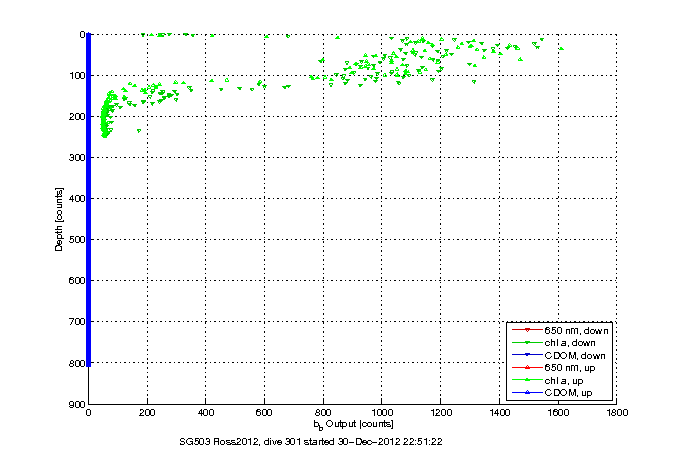Click the depth-axis tick label 400
Screen dimensions: 681x454
[x=77, y=199]
